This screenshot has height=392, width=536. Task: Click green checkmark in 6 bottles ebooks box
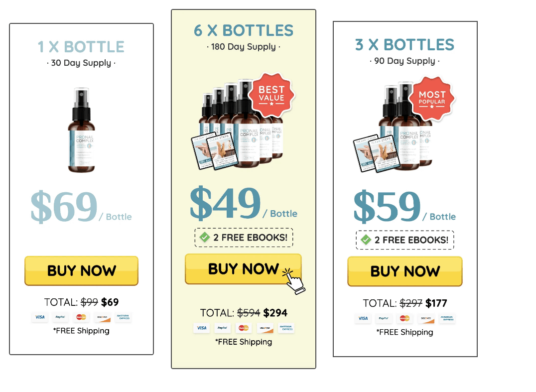[205, 237]
